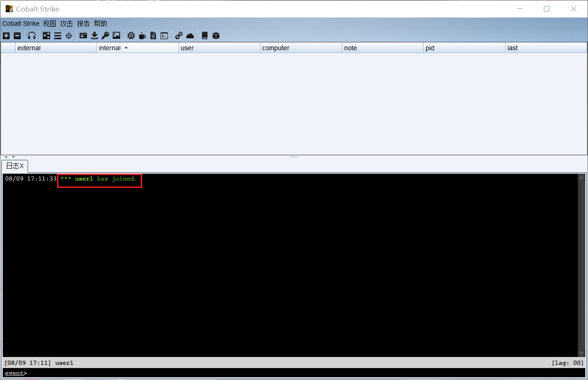Click the cloud icon to manage web server
Image resolution: width=588 pixels, height=380 pixels.
tap(190, 35)
